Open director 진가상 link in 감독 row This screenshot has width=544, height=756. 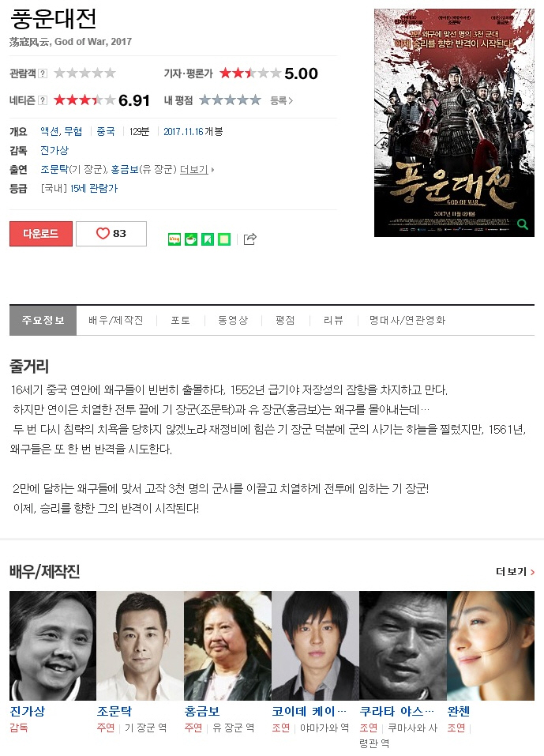(54, 150)
